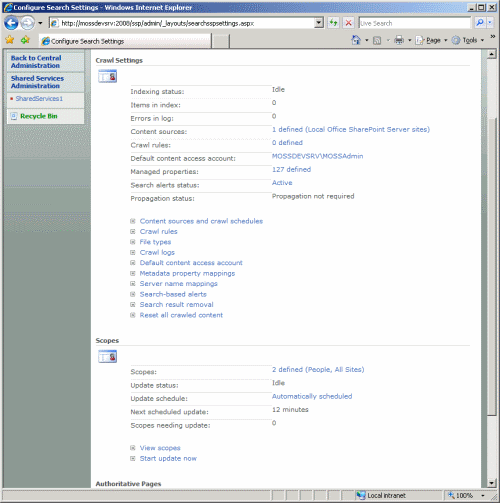The height and width of the screenshot is (503, 500).
Task: Click the vertical scrollbar down arrow
Action: pyautogui.click(x=491, y=483)
